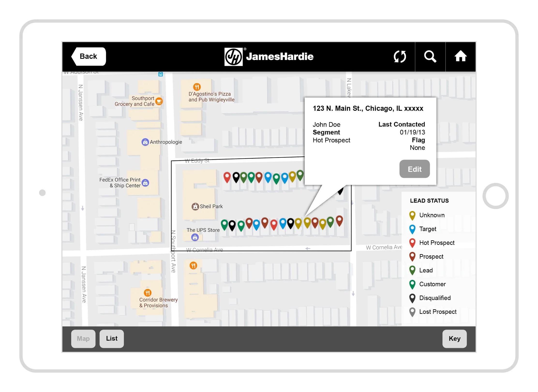The height and width of the screenshot is (392, 538).
Task: Tap The UPS Store marker
Action: (195, 237)
